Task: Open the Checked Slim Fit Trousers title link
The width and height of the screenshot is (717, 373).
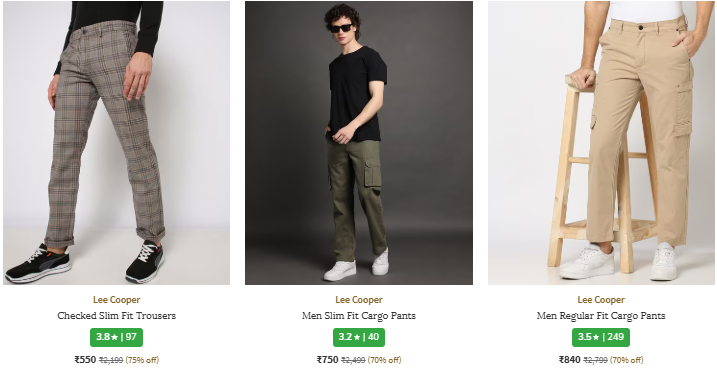Action: [x=117, y=316]
